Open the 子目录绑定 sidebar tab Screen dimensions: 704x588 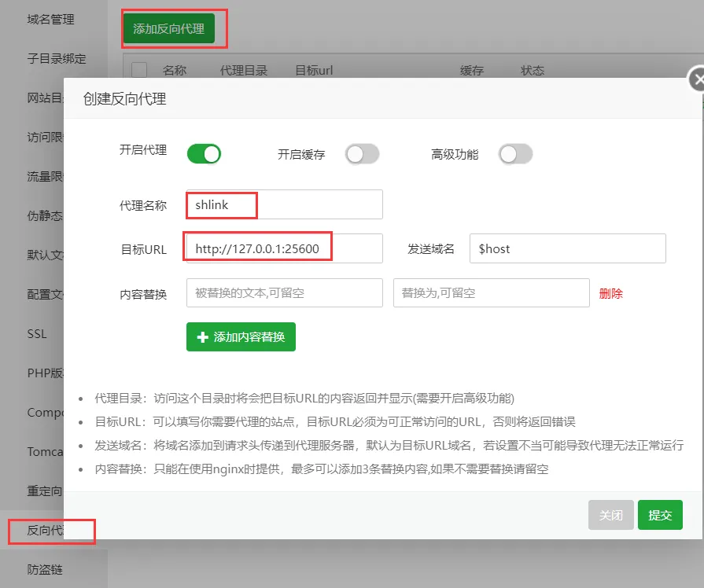(x=56, y=58)
